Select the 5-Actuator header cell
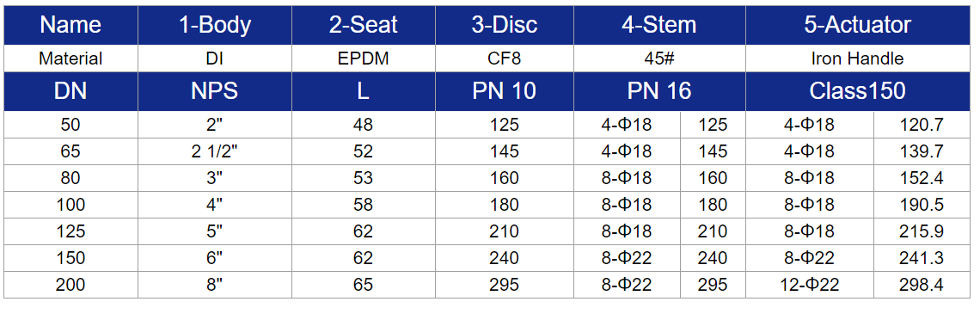The width and height of the screenshot is (980, 314). 858,25
